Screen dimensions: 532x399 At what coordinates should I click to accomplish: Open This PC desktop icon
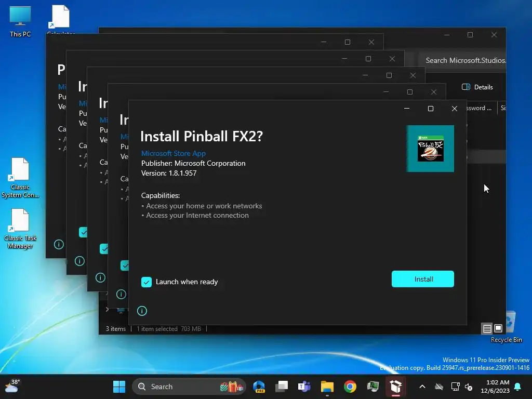[20, 21]
